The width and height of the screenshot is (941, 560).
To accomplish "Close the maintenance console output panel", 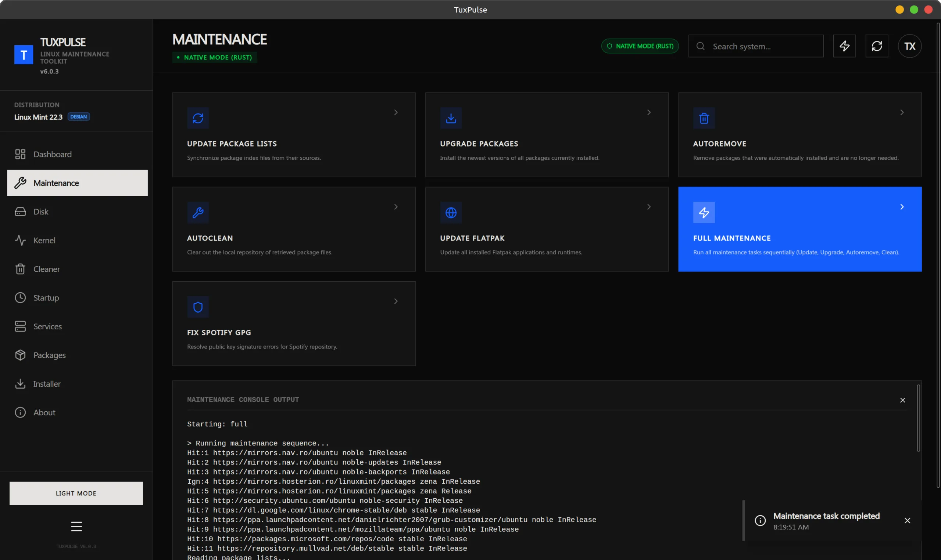I will [902, 400].
